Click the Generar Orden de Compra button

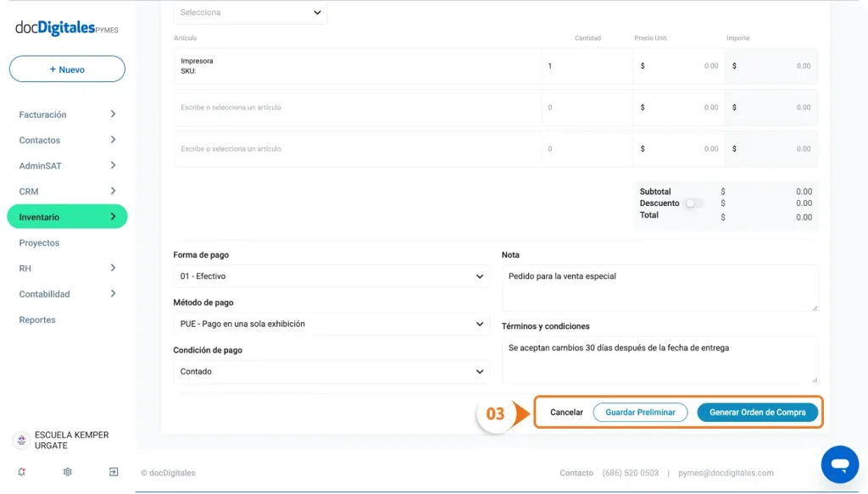pyautogui.click(x=757, y=413)
